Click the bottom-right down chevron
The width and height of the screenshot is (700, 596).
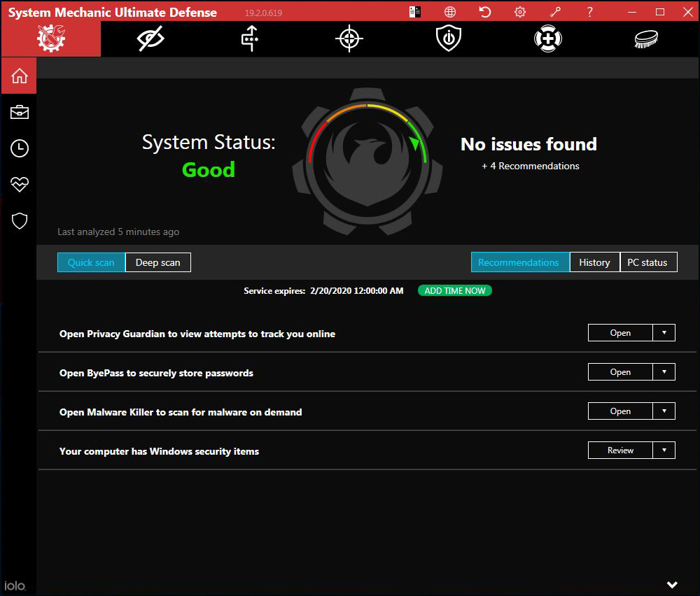click(672, 584)
